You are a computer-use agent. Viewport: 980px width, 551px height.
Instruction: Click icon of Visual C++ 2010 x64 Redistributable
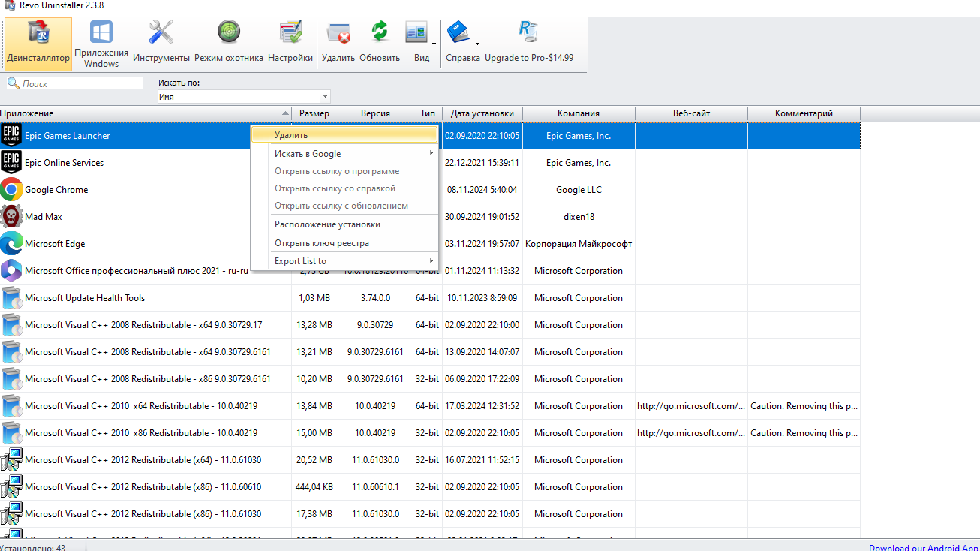[x=11, y=406]
